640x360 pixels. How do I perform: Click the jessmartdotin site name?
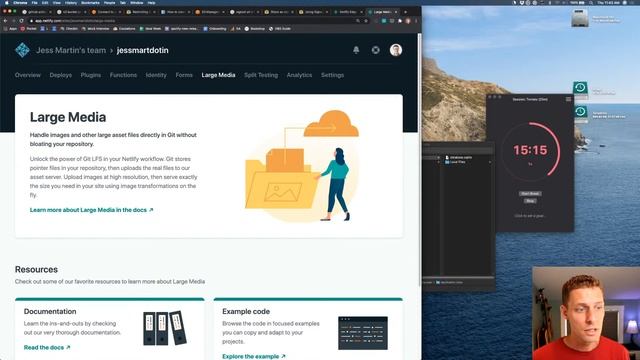142,50
